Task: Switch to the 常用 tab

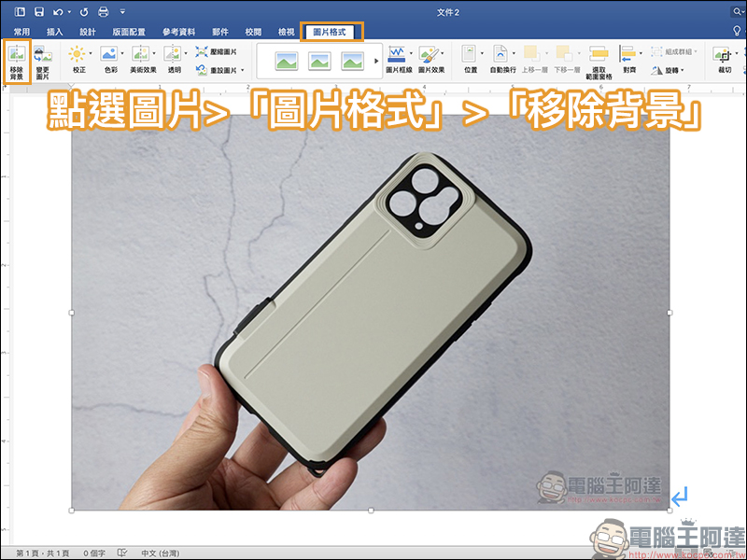Action: [21, 32]
